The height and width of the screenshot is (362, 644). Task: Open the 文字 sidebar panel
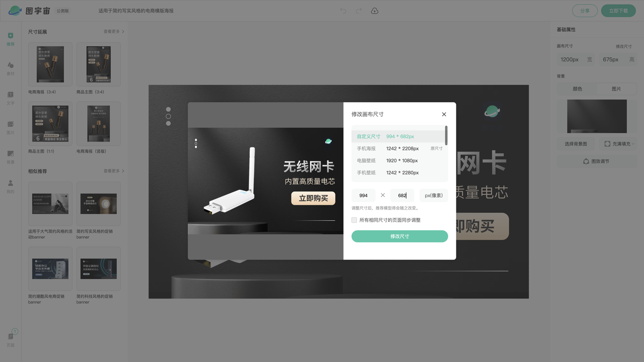coord(10,98)
